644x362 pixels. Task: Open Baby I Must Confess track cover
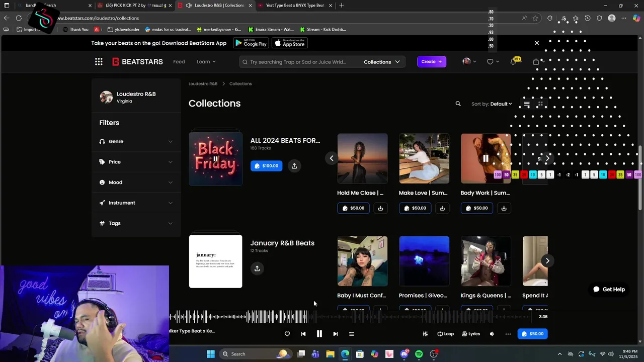click(362, 261)
